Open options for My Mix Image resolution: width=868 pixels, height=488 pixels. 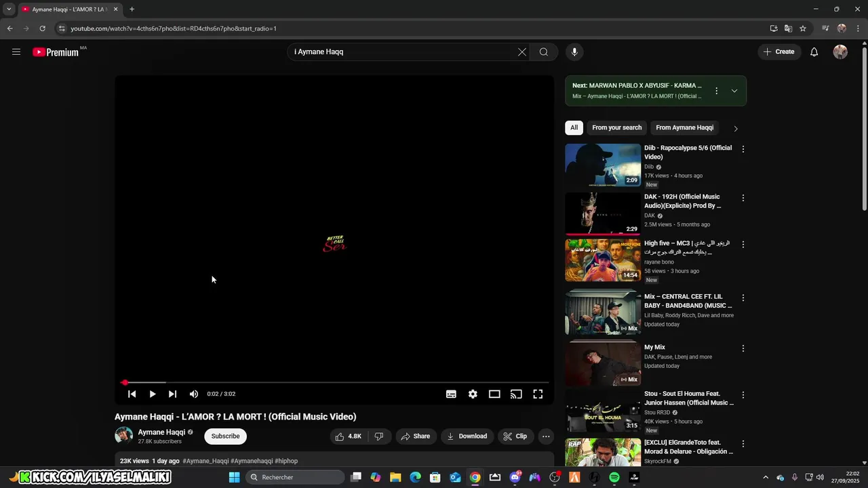[743, 348]
